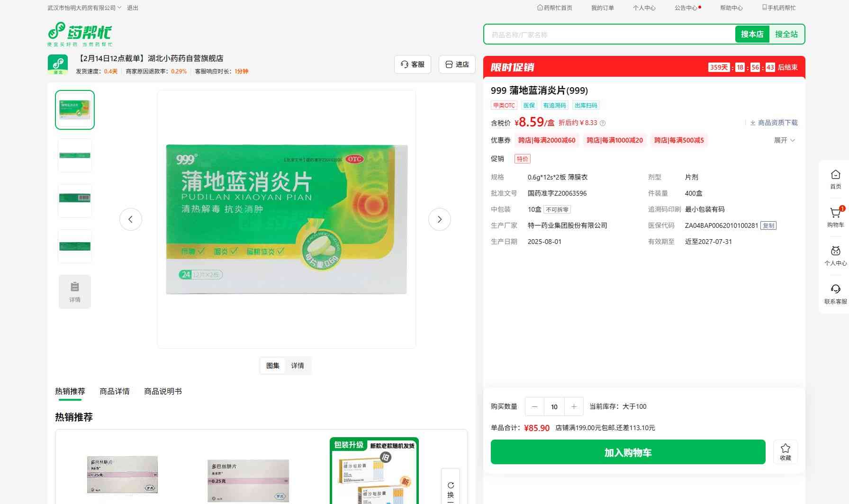Show previous product image with left arrow
Image resolution: width=849 pixels, height=504 pixels.
coord(131,219)
